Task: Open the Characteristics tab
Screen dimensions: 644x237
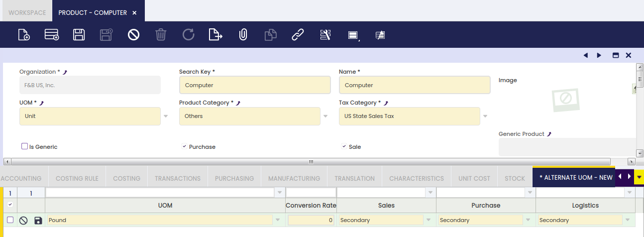Action: (417, 178)
